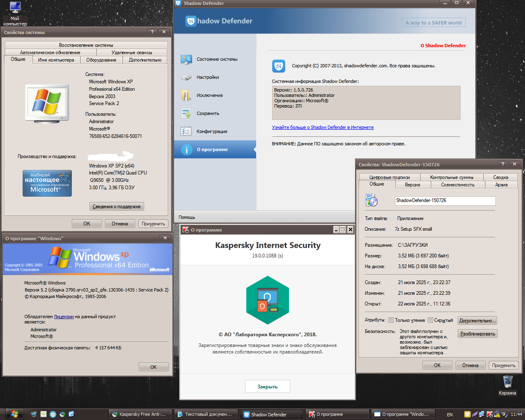The height and width of the screenshot is (420, 525).
Task: Click Отмена in ShadowDefender properties dialog
Action: (x=470, y=365)
